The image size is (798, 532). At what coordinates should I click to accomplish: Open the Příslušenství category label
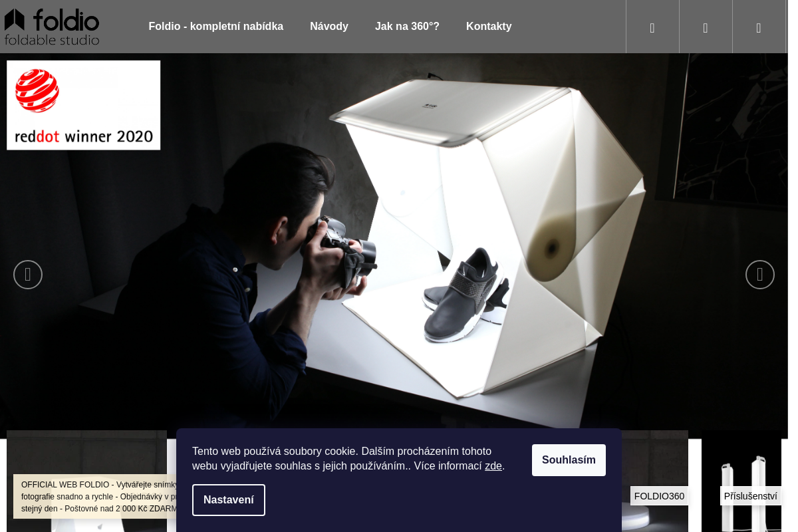750,496
